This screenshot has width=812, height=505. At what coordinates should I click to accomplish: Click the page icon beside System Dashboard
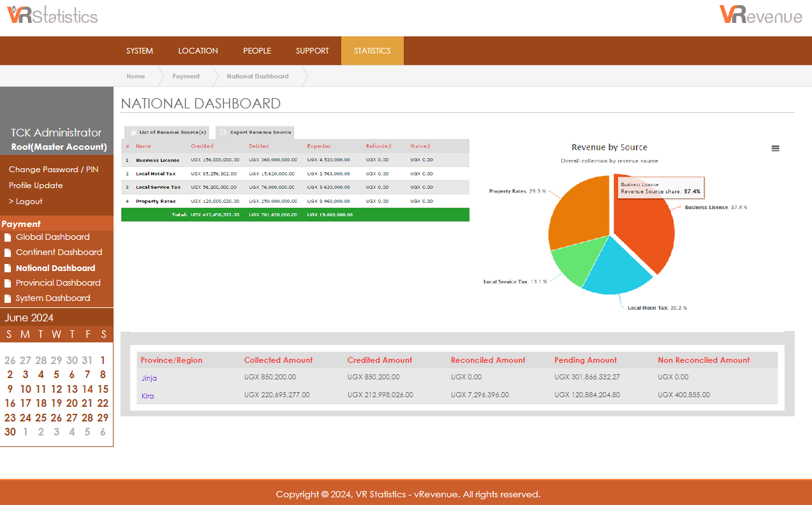[8, 298]
